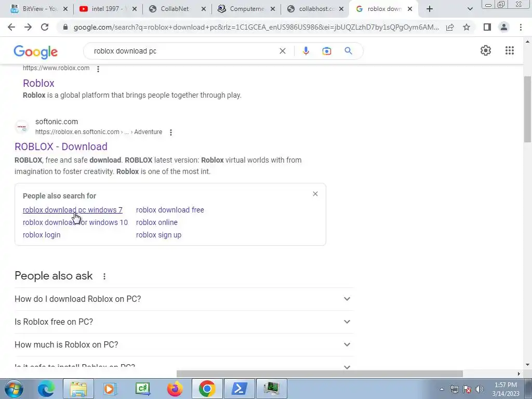
Task: Open a new tab with the plus button
Action: [x=430, y=9]
